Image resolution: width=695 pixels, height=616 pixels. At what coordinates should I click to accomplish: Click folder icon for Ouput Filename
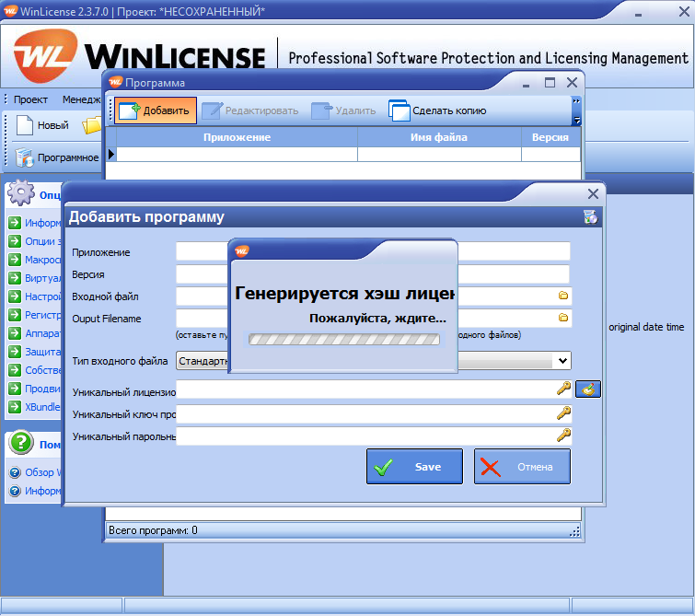point(563,318)
